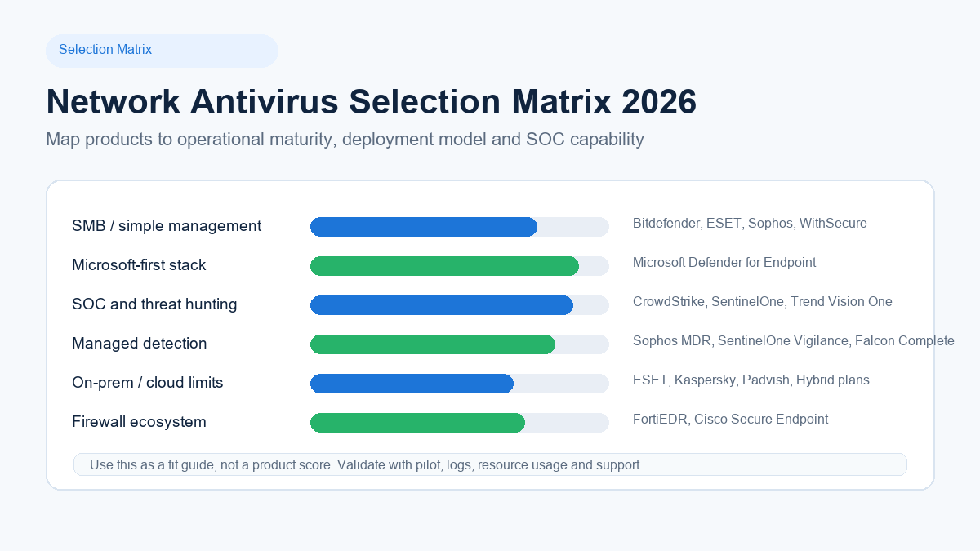Select Microsoft Defender for Endpoint text
The width and height of the screenshot is (980, 551).
click(724, 262)
